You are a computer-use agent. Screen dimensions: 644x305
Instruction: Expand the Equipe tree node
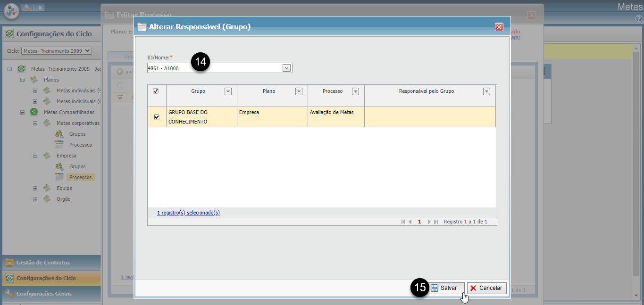click(x=35, y=188)
